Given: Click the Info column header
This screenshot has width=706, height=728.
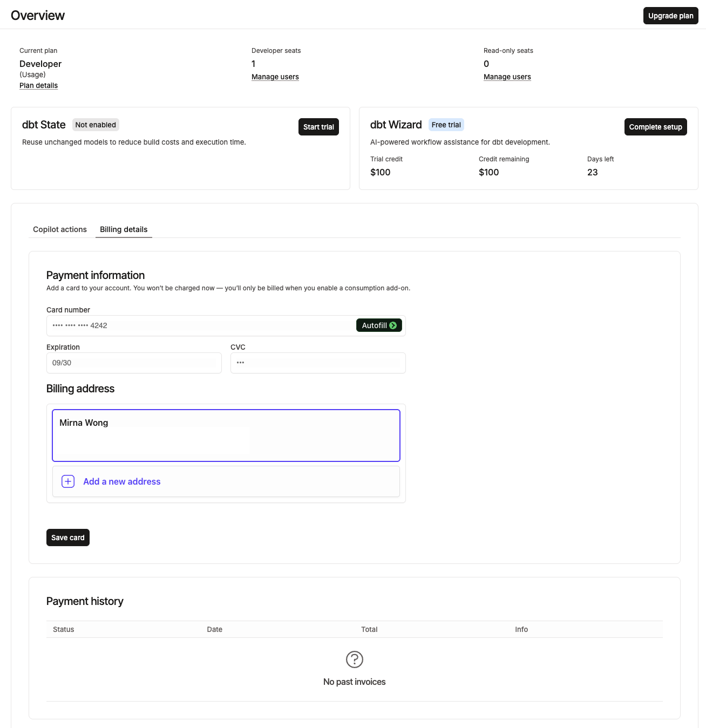Looking at the screenshot, I should click(521, 629).
